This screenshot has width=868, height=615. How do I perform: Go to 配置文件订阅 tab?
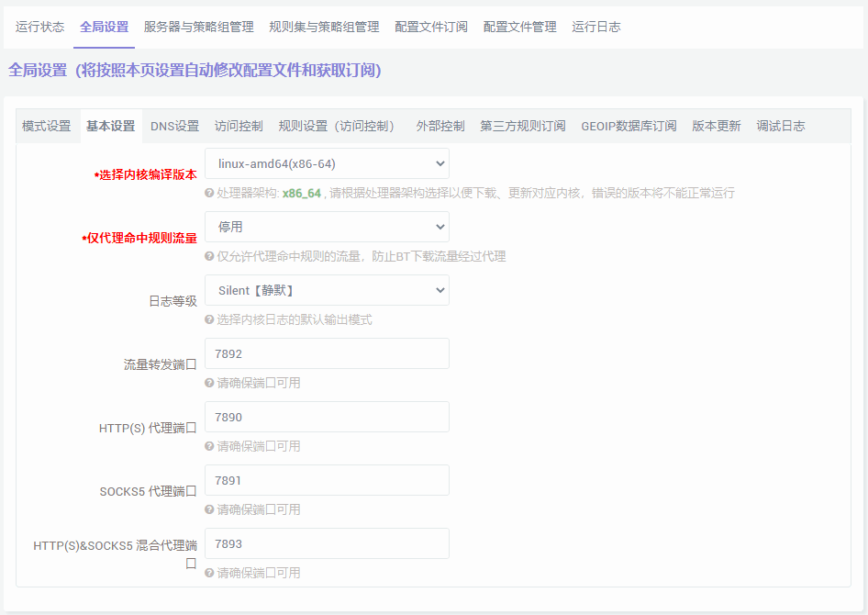click(431, 27)
